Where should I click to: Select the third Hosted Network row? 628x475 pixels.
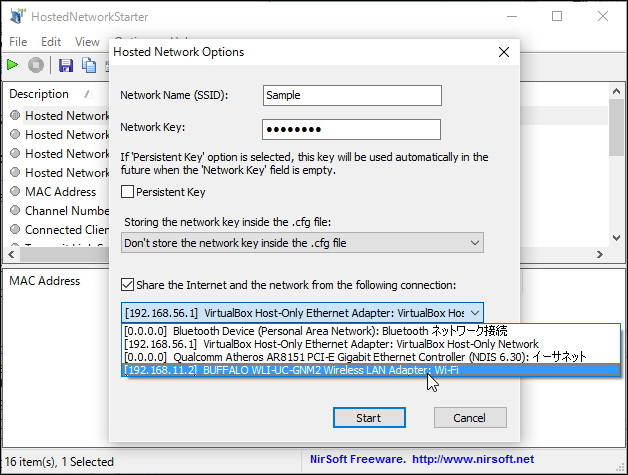coord(60,153)
